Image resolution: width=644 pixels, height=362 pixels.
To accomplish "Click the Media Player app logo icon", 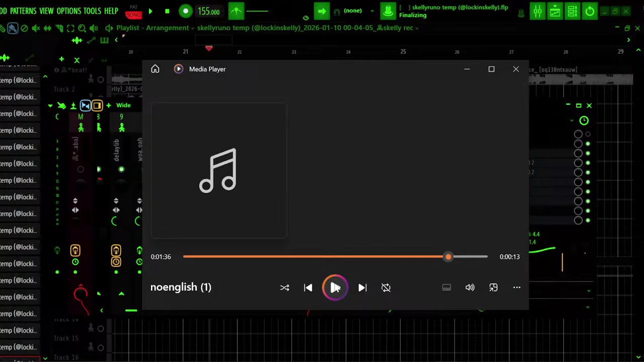I will pos(178,69).
